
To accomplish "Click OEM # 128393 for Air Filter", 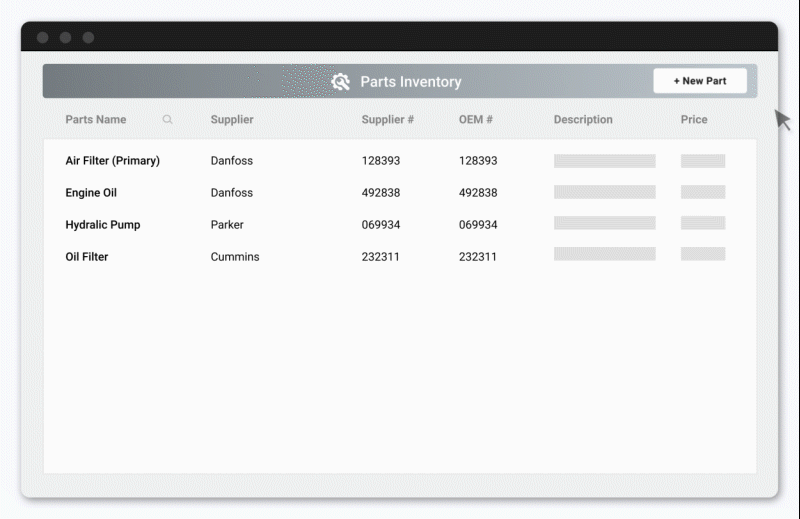I will (x=478, y=161).
